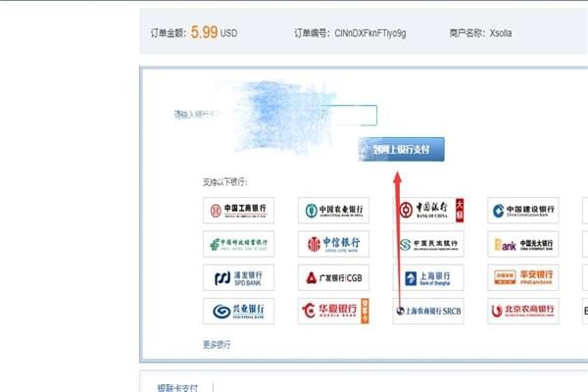Pick Bank of Shanghai 上海银行
588x392 pixels.
point(429,277)
